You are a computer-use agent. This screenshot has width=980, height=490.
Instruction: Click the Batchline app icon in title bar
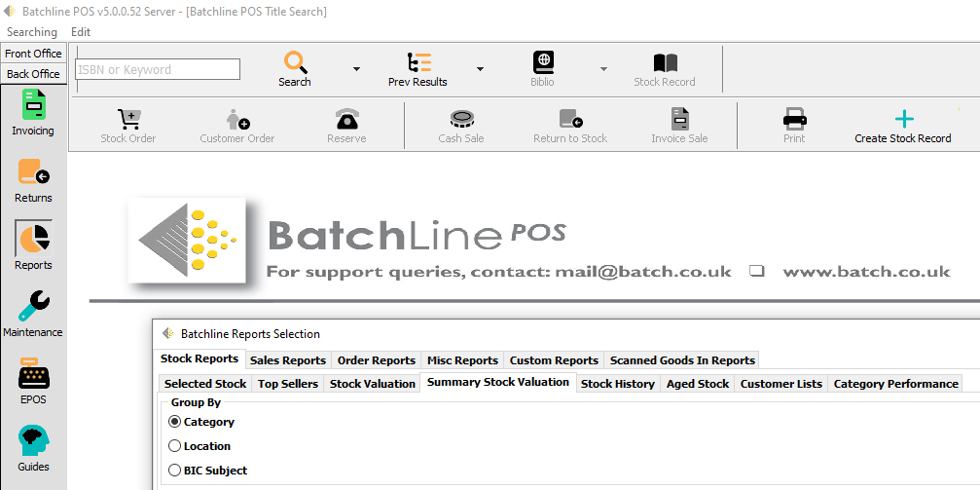click(10, 12)
